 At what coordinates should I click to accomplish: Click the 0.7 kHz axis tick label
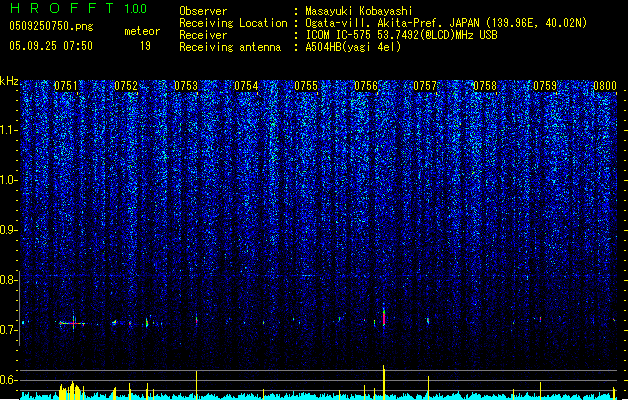click(x=8, y=330)
